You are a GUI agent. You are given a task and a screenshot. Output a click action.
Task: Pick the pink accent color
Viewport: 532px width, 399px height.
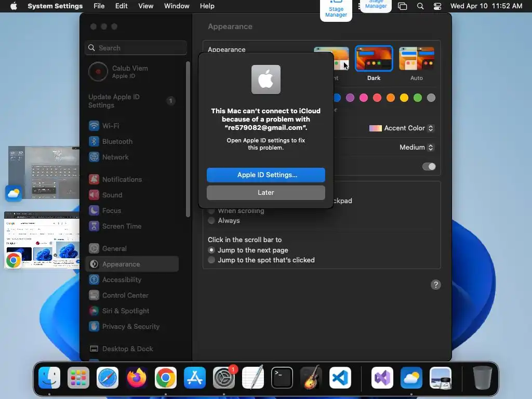(x=364, y=98)
